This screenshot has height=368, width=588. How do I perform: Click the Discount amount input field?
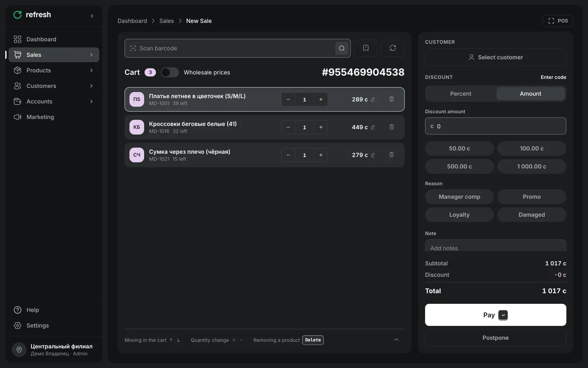[x=496, y=126]
